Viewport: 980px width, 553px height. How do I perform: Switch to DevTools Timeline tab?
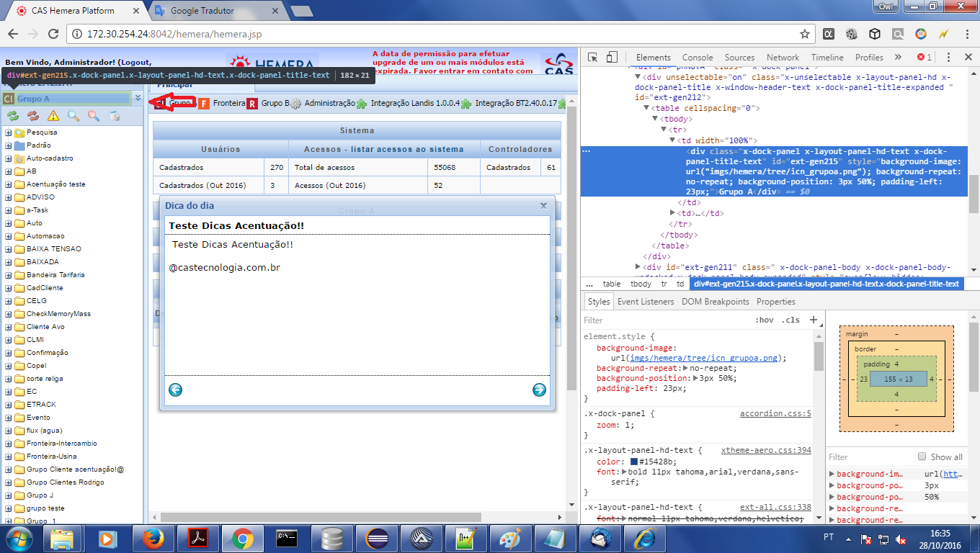pyautogui.click(x=827, y=58)
